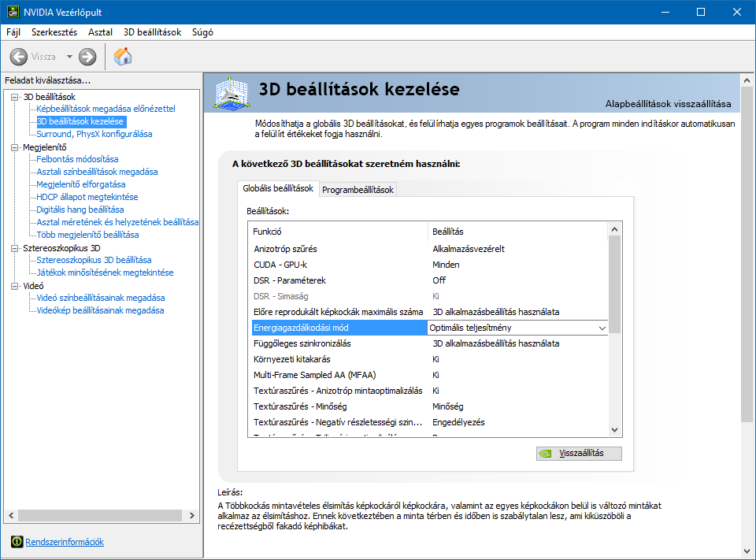The width and height of the screenshot is (756, 560).
Task: Select Környezeti kitakarás row
Action: click(x=429, y=359)
